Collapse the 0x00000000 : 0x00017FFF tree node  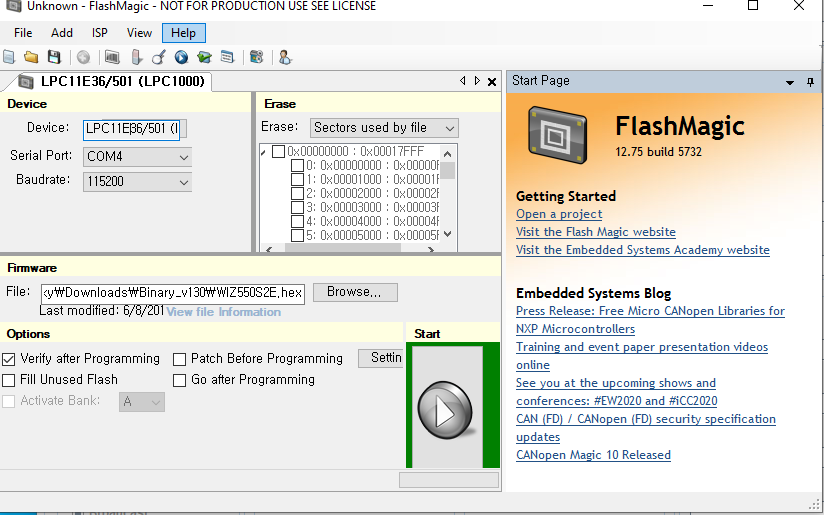coord(264,152)
